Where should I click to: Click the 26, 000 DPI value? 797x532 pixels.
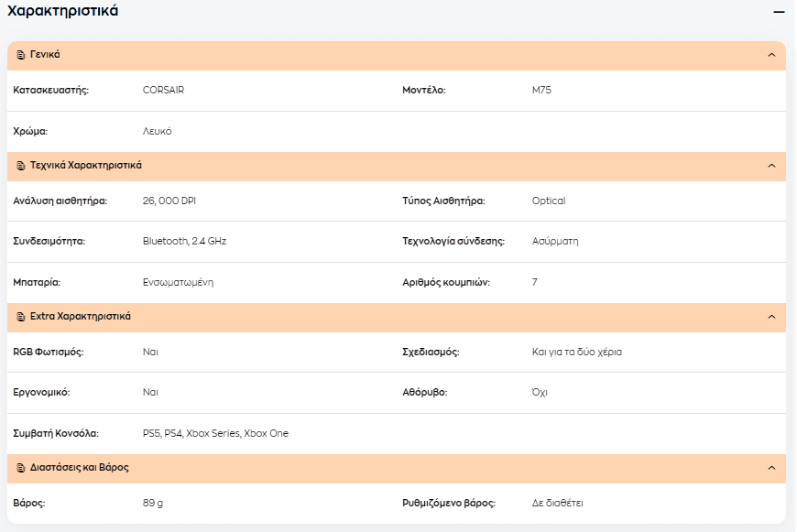(169, 201)
